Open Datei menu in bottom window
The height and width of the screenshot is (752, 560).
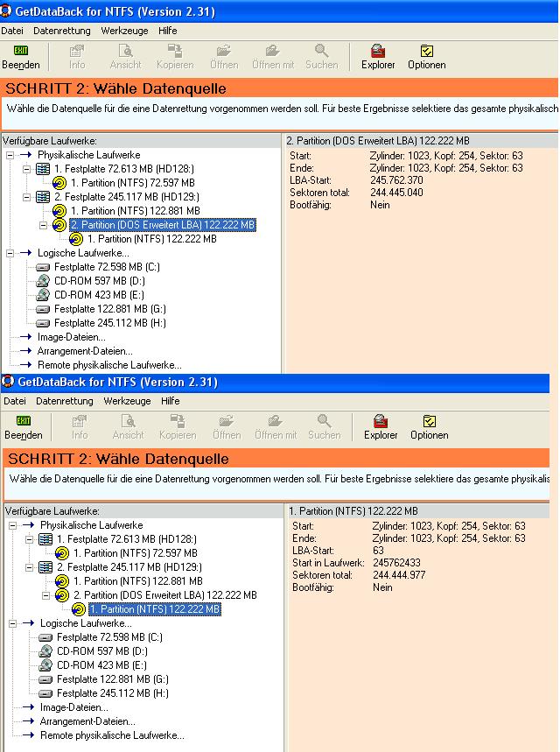pyautogui.click(x=14, y=401)
